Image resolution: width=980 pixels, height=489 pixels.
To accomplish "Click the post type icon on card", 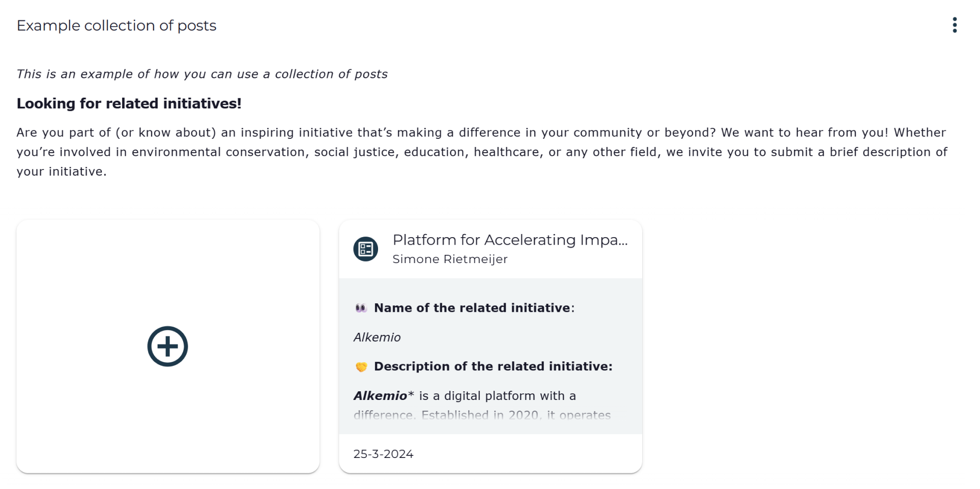I will click(365, 249).
